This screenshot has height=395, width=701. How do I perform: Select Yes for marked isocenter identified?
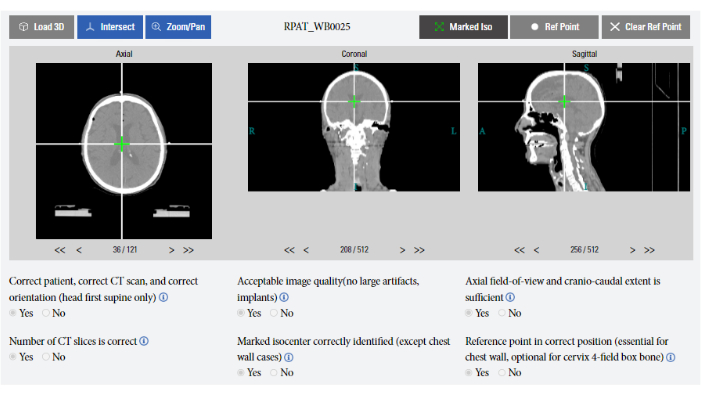[x=241, y=373]
